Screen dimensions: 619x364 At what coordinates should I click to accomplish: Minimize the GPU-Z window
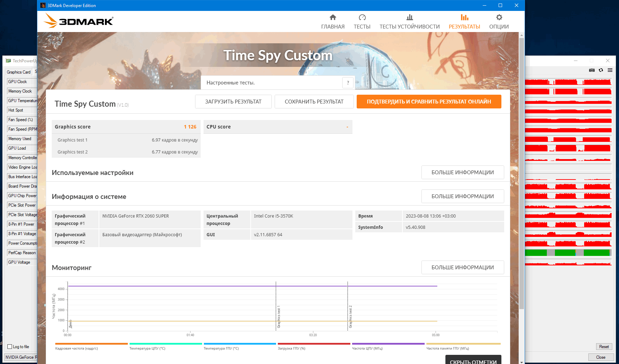tap(576, 61)
